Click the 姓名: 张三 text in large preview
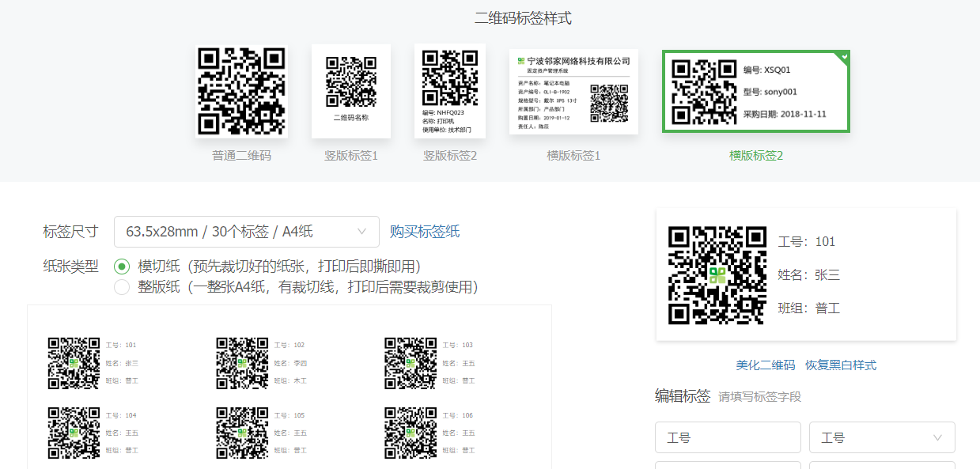 tap(808, 275)
